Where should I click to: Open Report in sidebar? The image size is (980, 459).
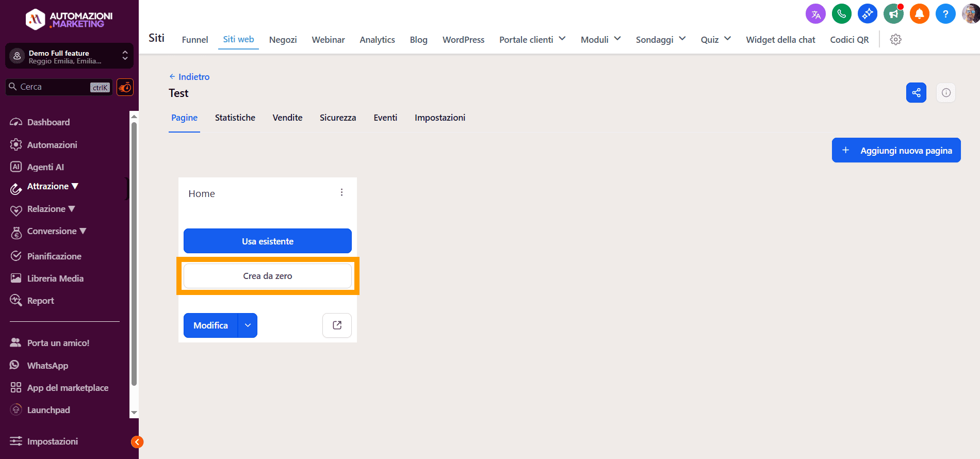pos(40,301)
